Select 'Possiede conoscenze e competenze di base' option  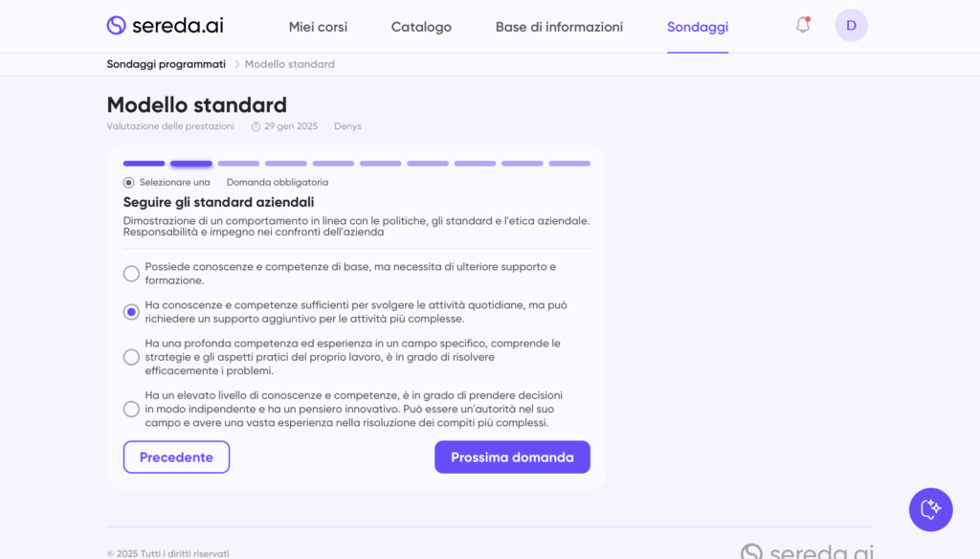131,274
